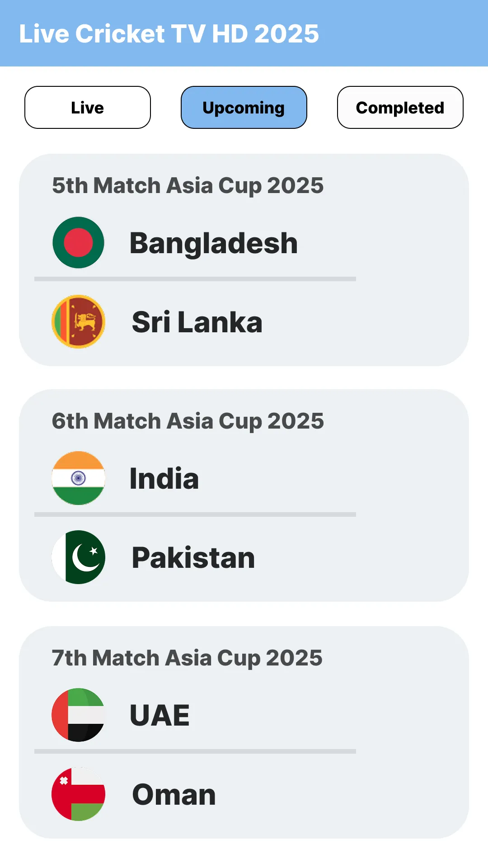The width and height of the screenshot is (488, 868).
Task: Tap the India flag icon
Action: 78,478
